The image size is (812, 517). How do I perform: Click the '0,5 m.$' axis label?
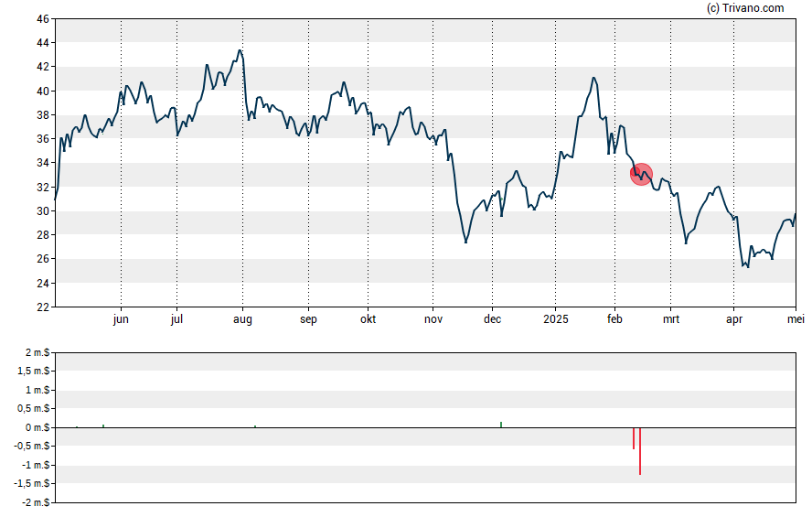tap(34, 409)
